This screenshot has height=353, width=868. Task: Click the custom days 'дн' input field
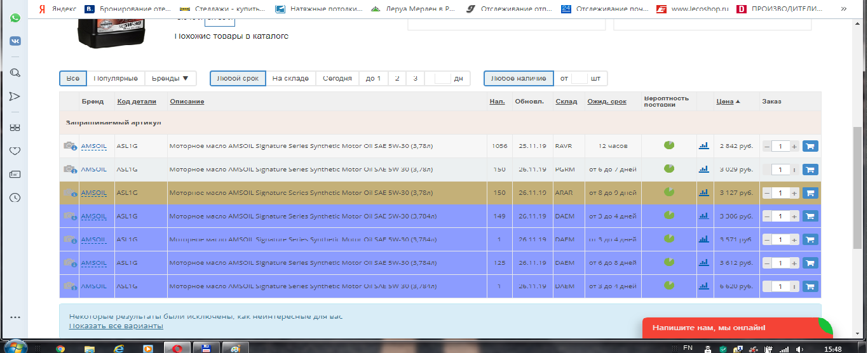(443, 78)
